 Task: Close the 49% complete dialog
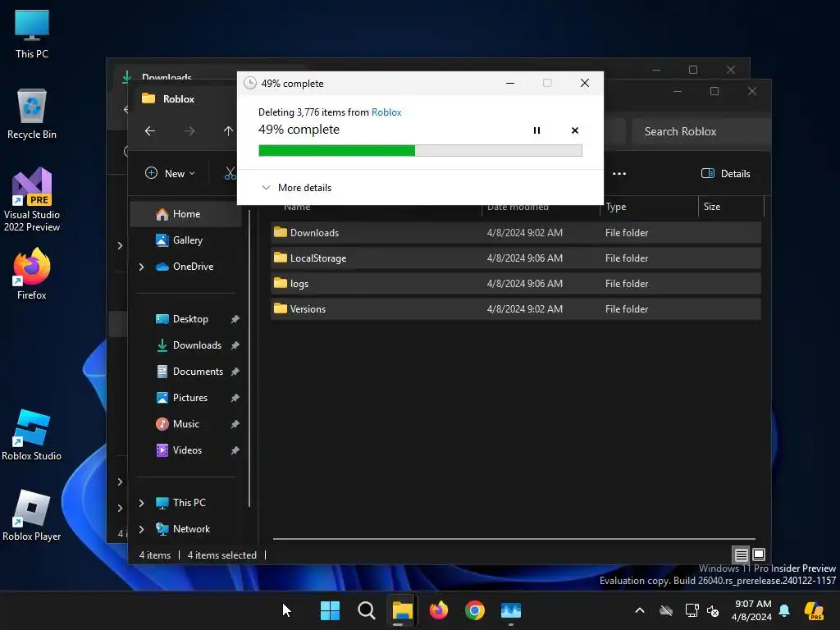tap(584, 83)
